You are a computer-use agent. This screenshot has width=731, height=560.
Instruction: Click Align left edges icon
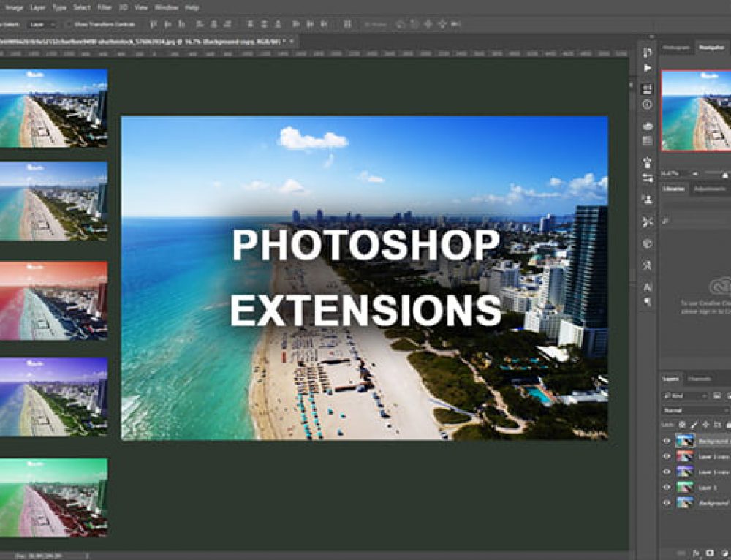click(200, 24)
